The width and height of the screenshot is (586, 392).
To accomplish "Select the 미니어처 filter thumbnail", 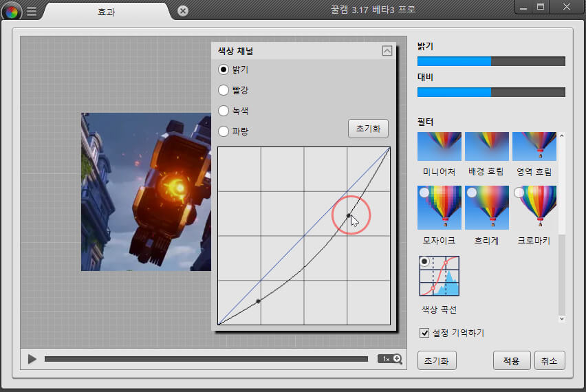I will 439,146.
